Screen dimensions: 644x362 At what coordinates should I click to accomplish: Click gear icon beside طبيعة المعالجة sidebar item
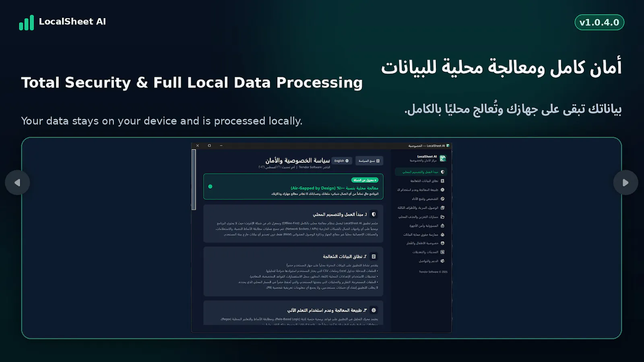pyautogui.click(x=442, y=190)
